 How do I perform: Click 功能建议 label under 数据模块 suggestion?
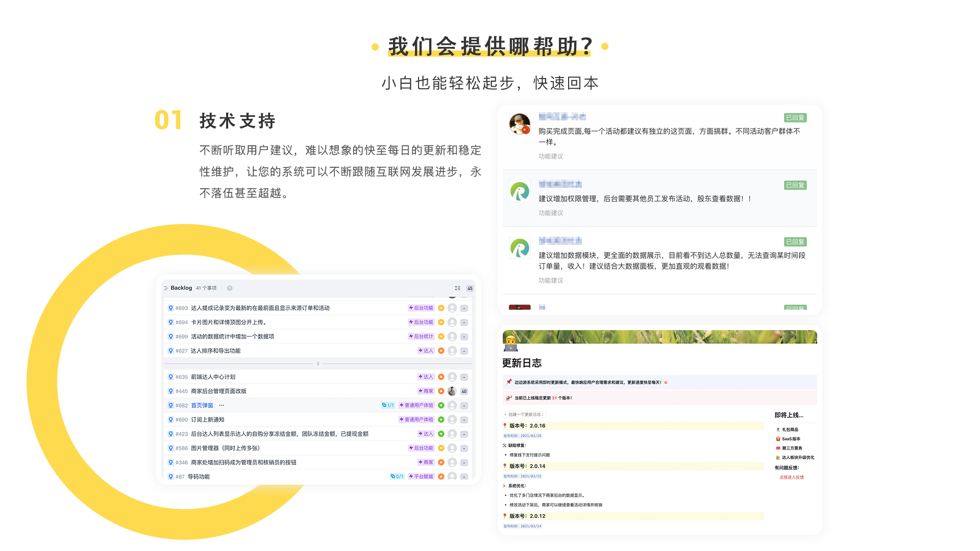[551, 281]
